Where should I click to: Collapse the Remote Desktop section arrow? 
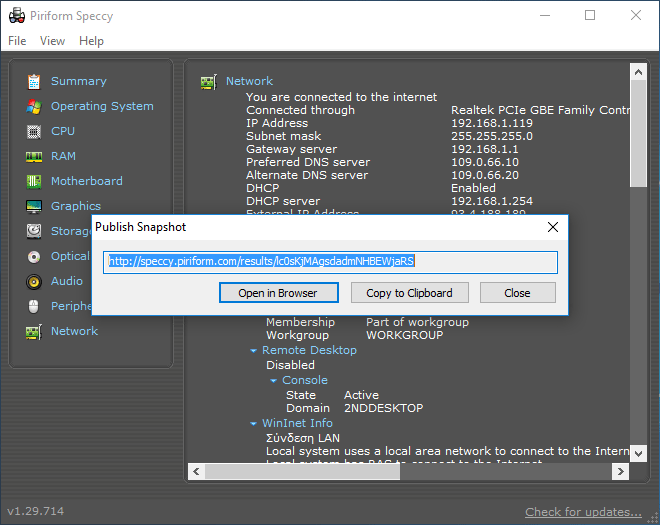[x=253, y=351]
